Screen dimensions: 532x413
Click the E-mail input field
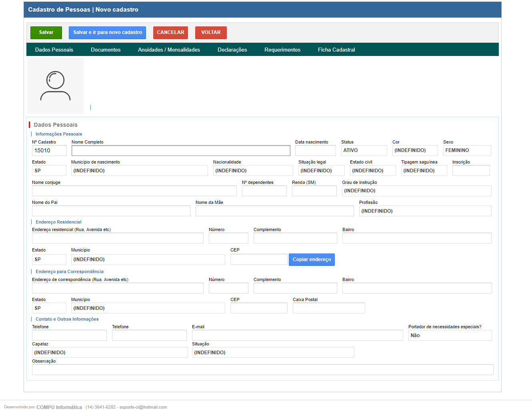coord(297,335)
